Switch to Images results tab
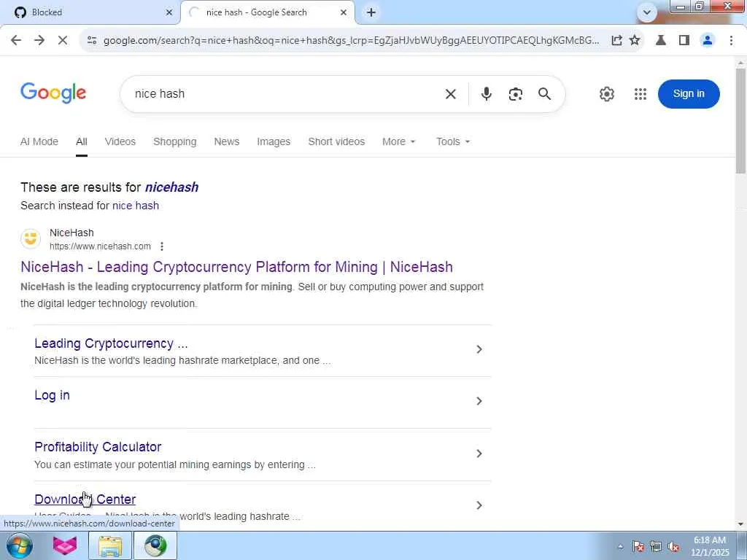This screenshot has width=747, height=560. coord(274,141)
